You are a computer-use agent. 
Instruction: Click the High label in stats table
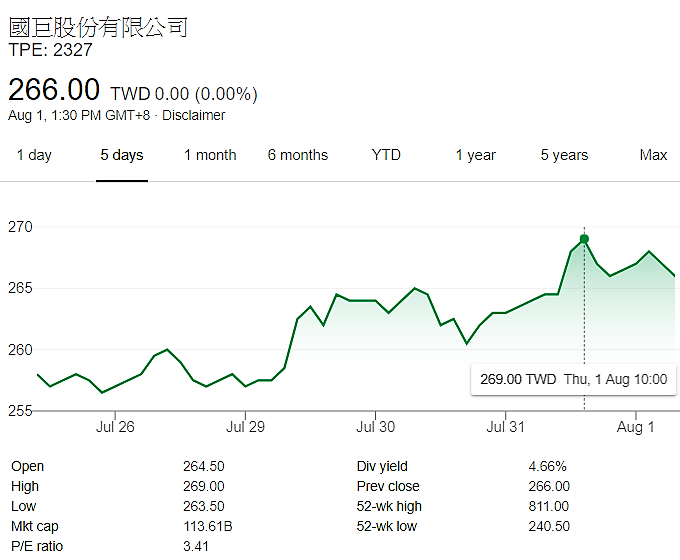(25, 487)
